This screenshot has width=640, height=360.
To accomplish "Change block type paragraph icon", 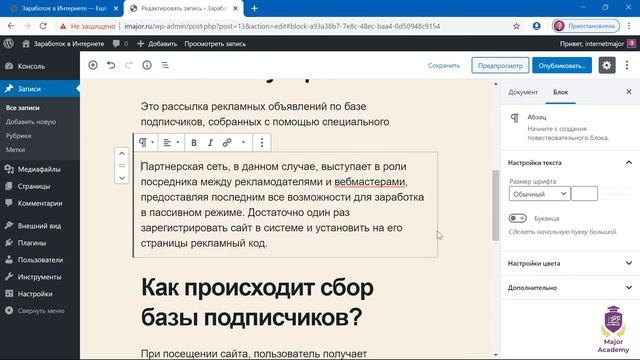I will (146, 142).
